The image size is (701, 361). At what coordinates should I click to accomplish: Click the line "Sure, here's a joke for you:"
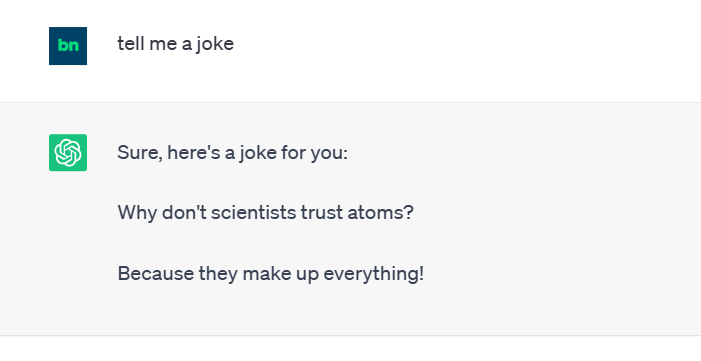[x=232, y=153]
